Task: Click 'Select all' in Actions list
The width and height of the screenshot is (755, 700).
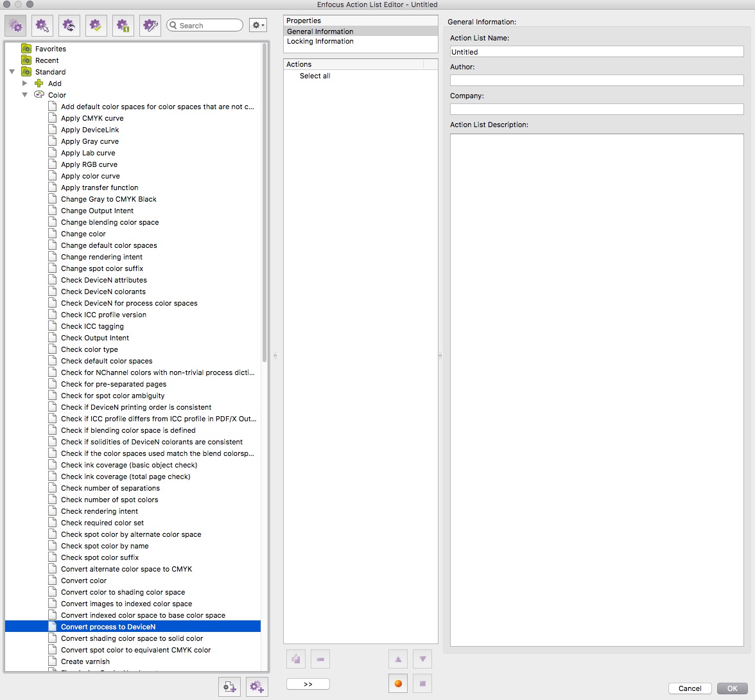Action: coord(315,76)
